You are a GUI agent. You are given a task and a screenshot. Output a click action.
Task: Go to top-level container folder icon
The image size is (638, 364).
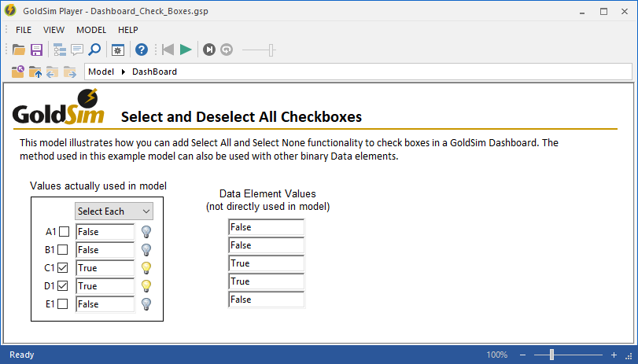click(x=18, y=72)
